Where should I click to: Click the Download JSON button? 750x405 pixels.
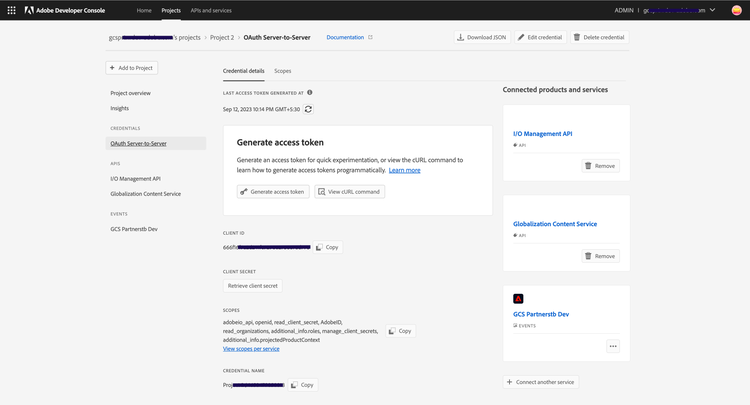coord(482,37)
